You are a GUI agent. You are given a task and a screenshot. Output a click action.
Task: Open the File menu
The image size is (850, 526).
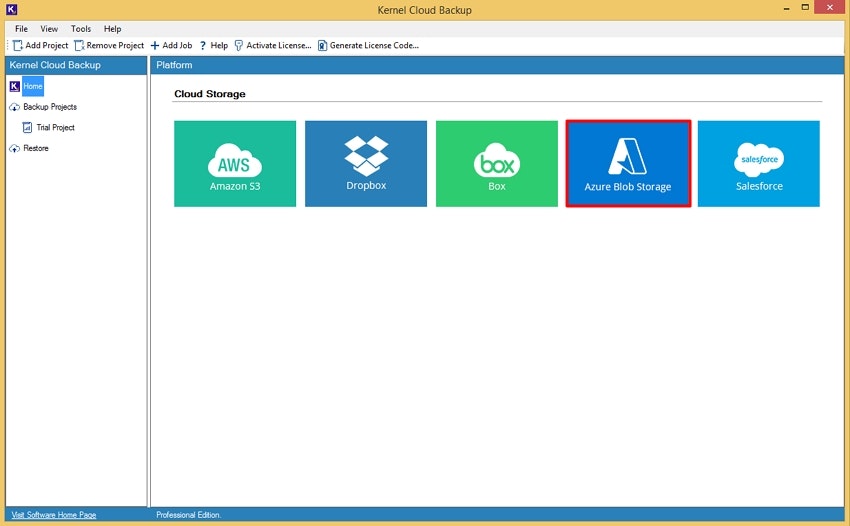(x=21, y=29)
